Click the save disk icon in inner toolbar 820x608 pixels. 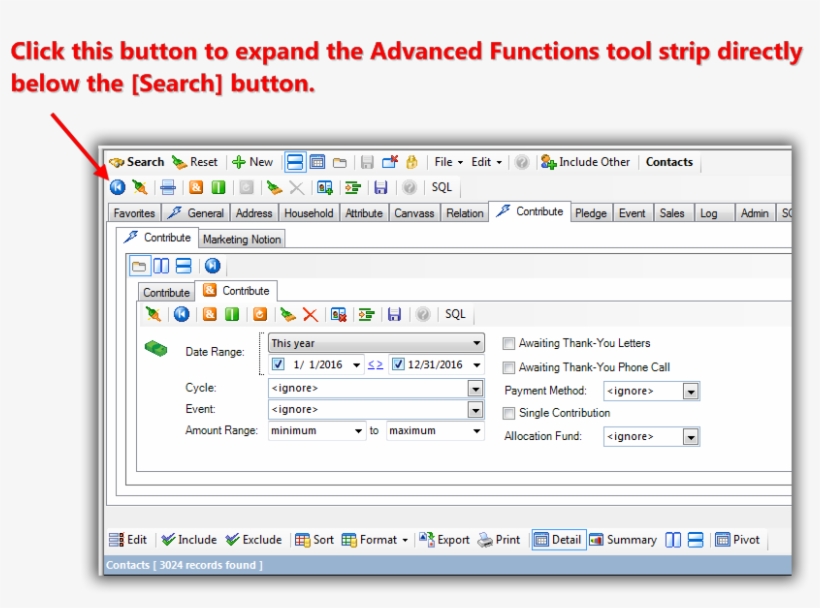tap(394, 314)
